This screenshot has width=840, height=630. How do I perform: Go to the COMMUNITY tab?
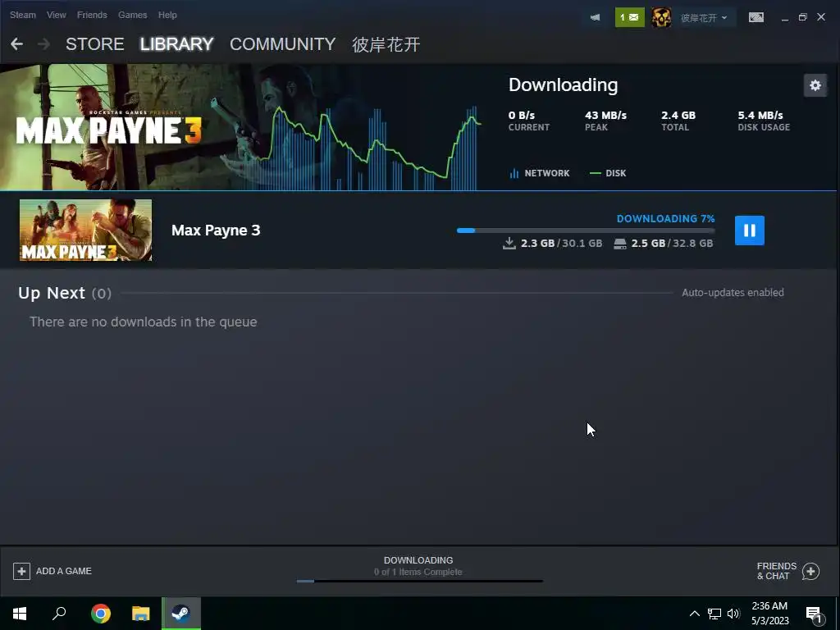click(x=282, y=44)
